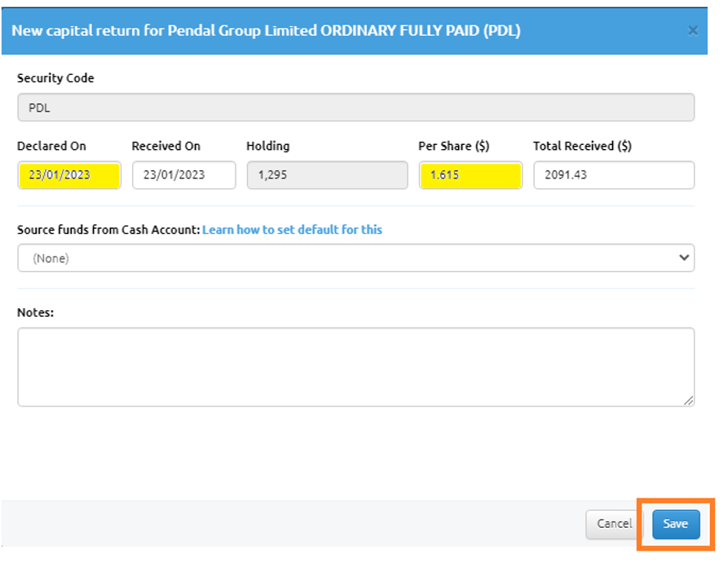Save the new capital return
Viewport: 728px width, 571px height.
[675, 524]
